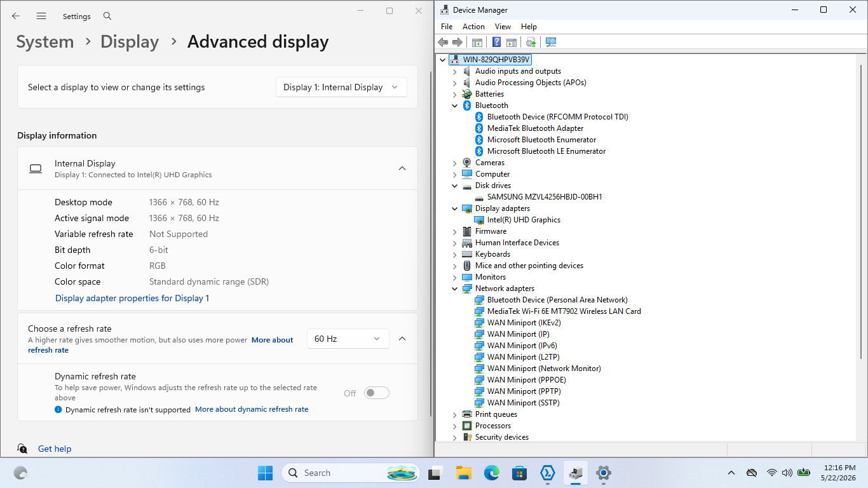This screenshot has height=488, width=868.
Task: Collapse the Network adapters tree node
Action: tap(455, 288)
